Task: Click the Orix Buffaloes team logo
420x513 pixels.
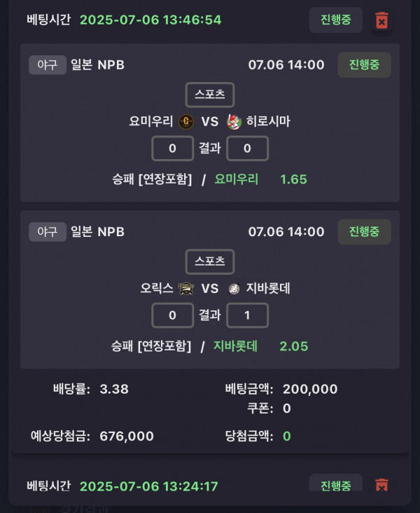Action: (x=186, y=289)
